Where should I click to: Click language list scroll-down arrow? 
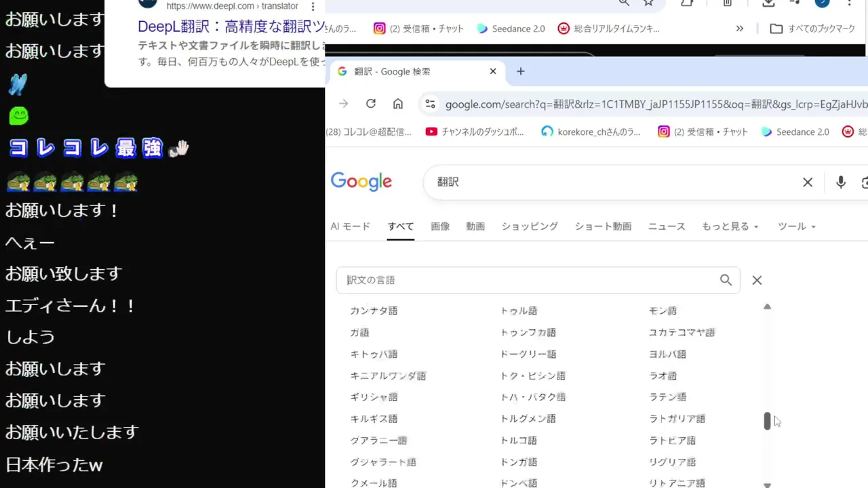767,485
